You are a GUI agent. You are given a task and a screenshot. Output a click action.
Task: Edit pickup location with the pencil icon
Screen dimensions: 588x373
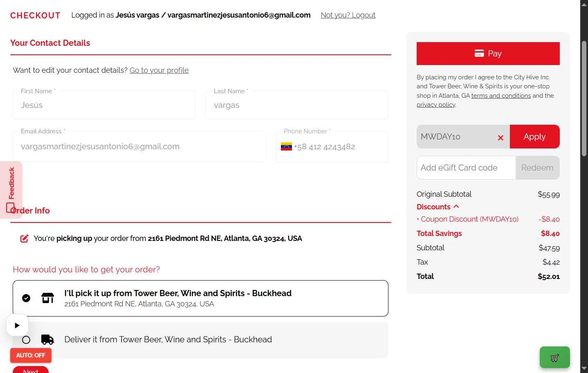pyautogui.click(x=25, y=238)
